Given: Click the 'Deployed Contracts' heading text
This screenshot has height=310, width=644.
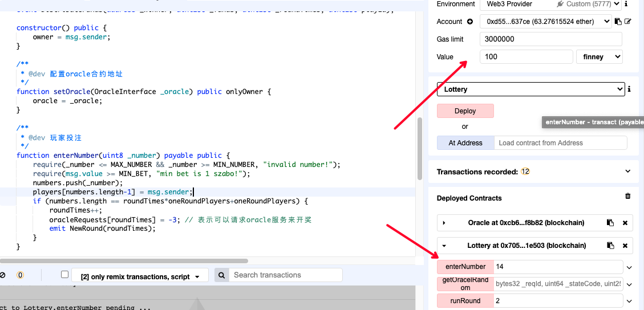Looking at the screenshot, I should tap(469, 198).
